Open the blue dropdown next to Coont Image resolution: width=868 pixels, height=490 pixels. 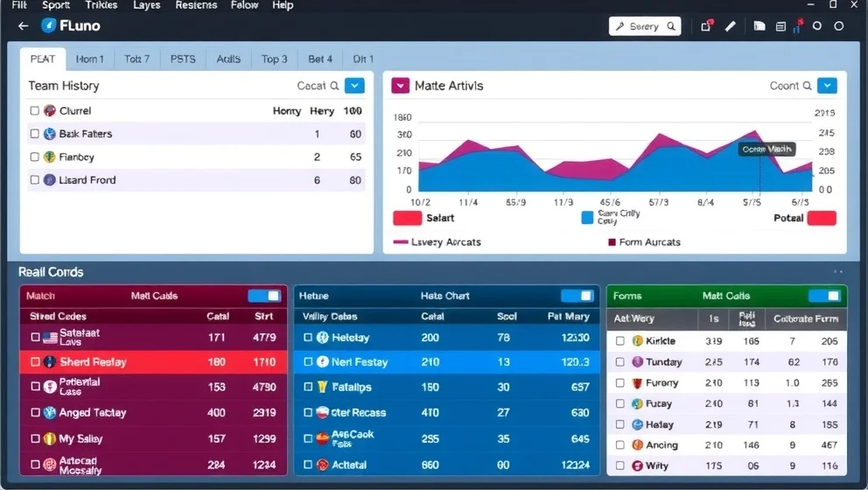[826, 86]
